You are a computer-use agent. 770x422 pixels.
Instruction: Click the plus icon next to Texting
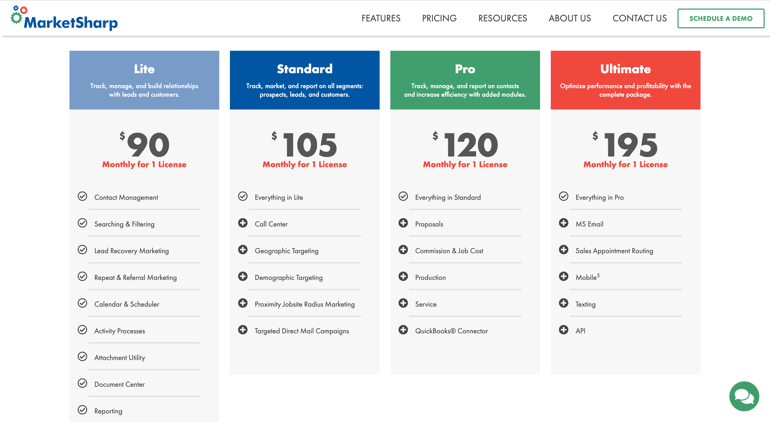pos(564,303)
